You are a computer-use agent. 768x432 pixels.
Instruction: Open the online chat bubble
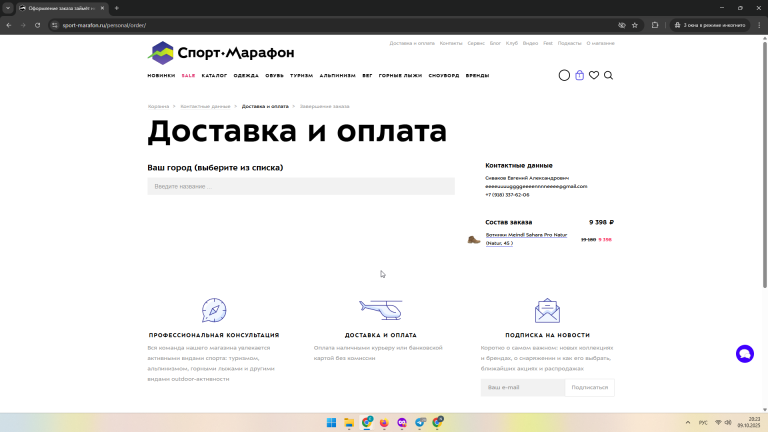(744, 354)
